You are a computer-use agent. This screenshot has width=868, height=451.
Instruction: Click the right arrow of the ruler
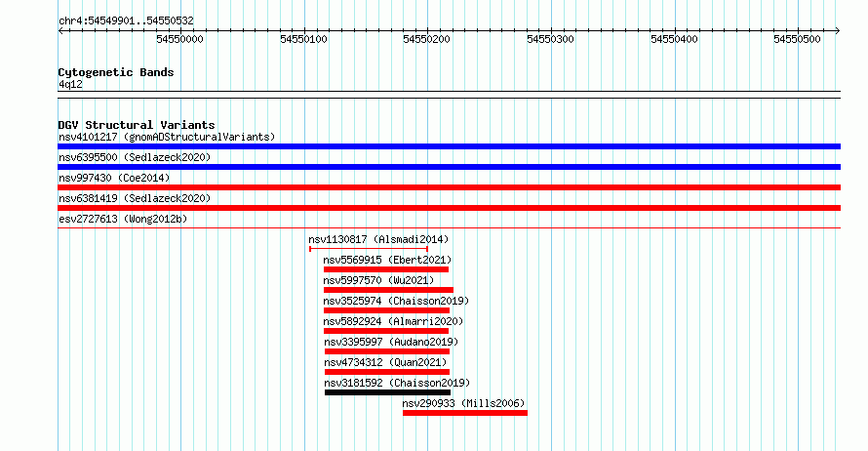838,31
